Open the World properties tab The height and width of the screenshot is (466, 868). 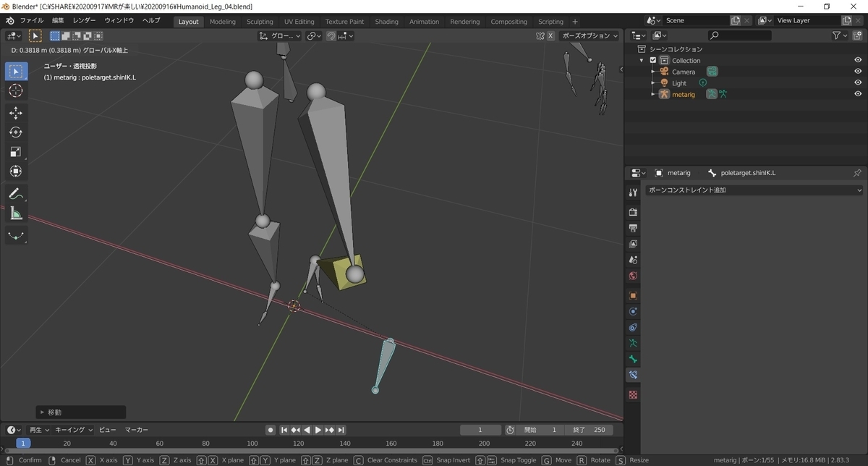point(633,276)
